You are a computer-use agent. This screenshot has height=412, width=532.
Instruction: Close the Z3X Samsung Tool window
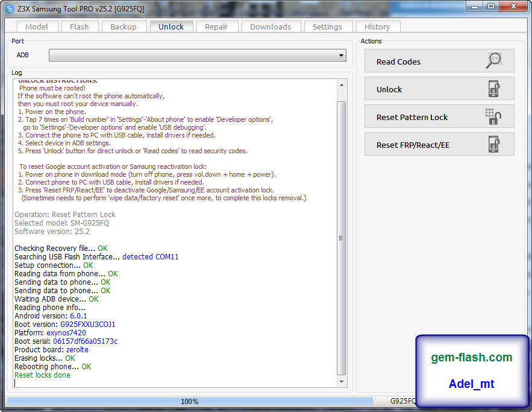tap(514, 7)
